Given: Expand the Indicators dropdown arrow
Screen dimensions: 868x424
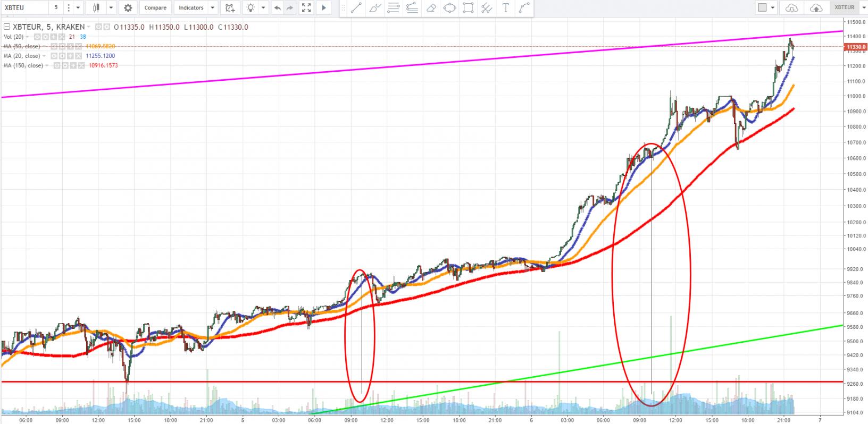Looking at the screenshot, I should click(213, 7).
